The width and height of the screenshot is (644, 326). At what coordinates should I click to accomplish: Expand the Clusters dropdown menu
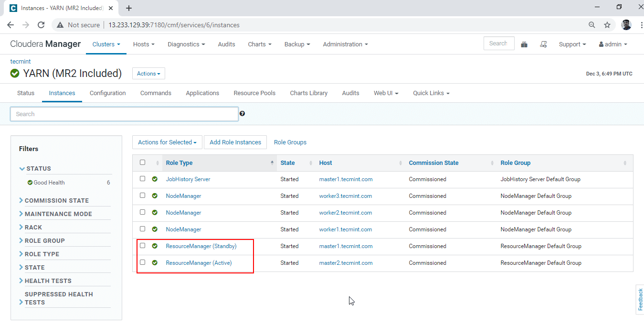pyautogui.click(x=106, y=44)
